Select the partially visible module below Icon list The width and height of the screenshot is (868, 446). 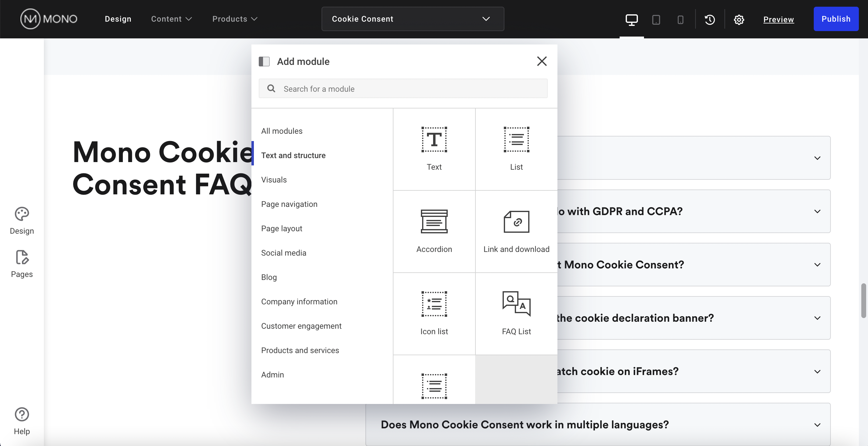(x=434, y=380)
